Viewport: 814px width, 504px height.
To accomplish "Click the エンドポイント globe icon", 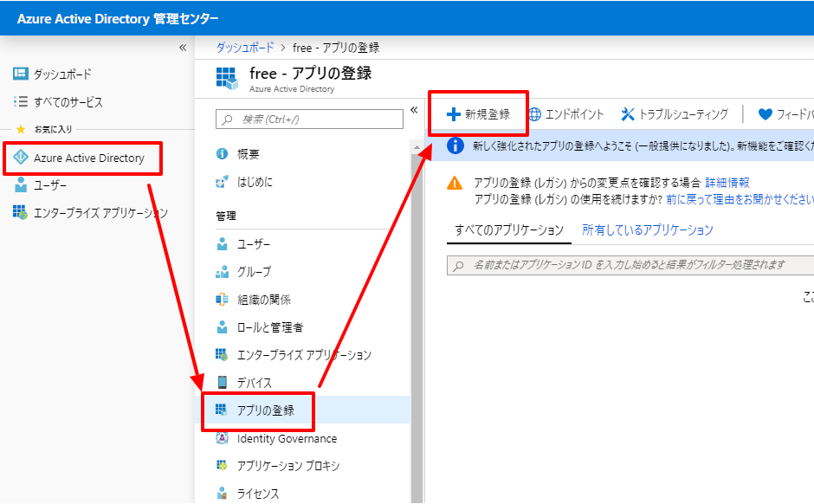I will tap(534, 114).
